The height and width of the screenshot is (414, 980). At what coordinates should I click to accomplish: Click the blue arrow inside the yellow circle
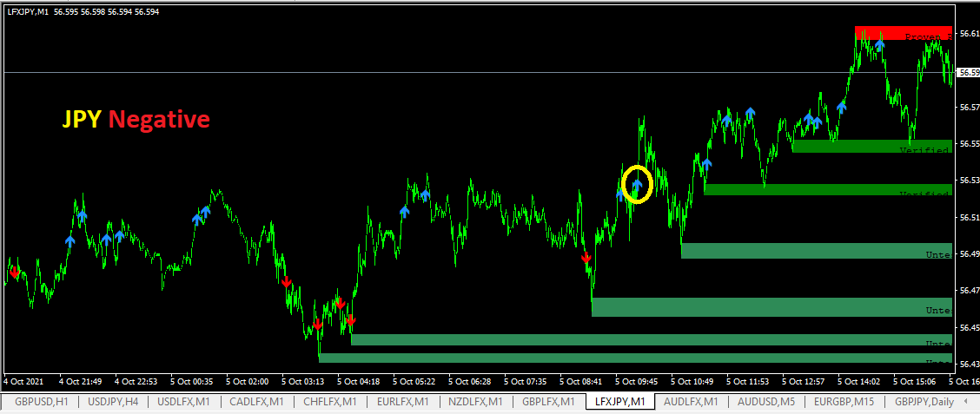point(638,184)
